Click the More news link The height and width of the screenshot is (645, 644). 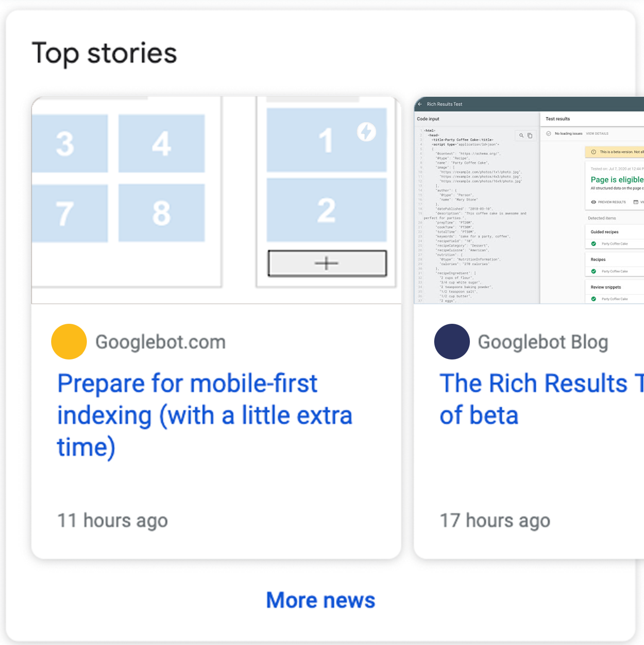tap(321, 600)
